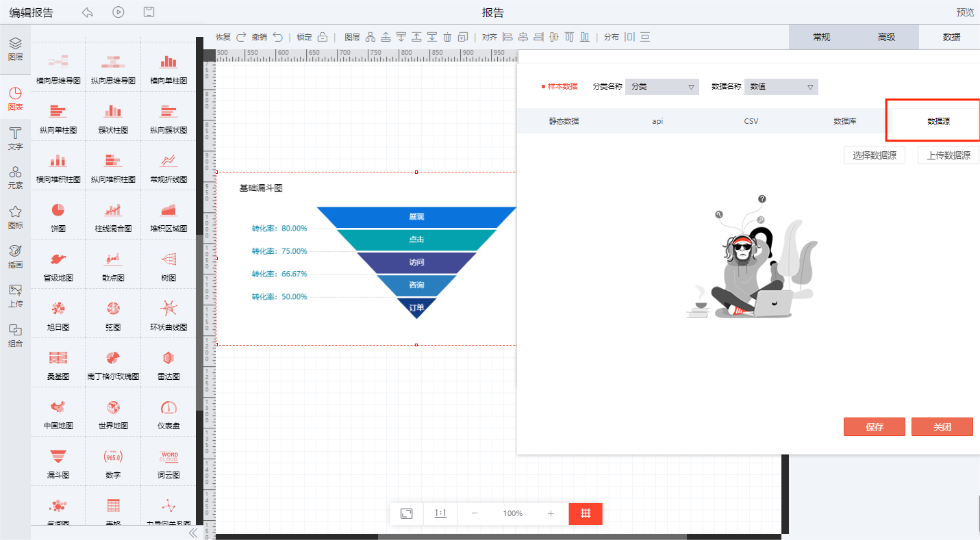Select the 静态数据 tab
This screenshot has height=540, width=980.
pos(564,121)
